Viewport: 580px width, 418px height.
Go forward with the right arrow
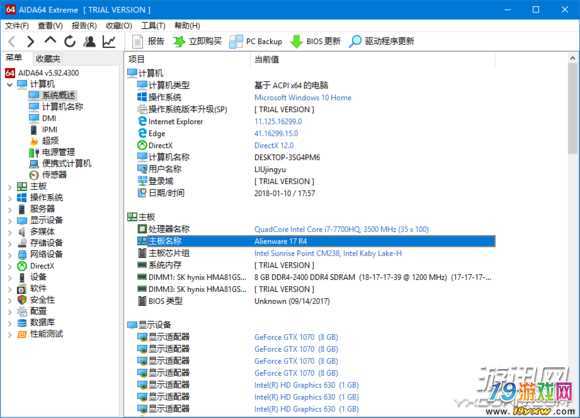(x=31, y=41)
